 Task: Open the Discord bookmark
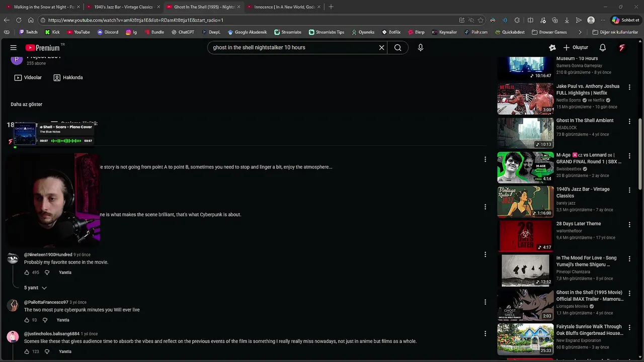108,32
